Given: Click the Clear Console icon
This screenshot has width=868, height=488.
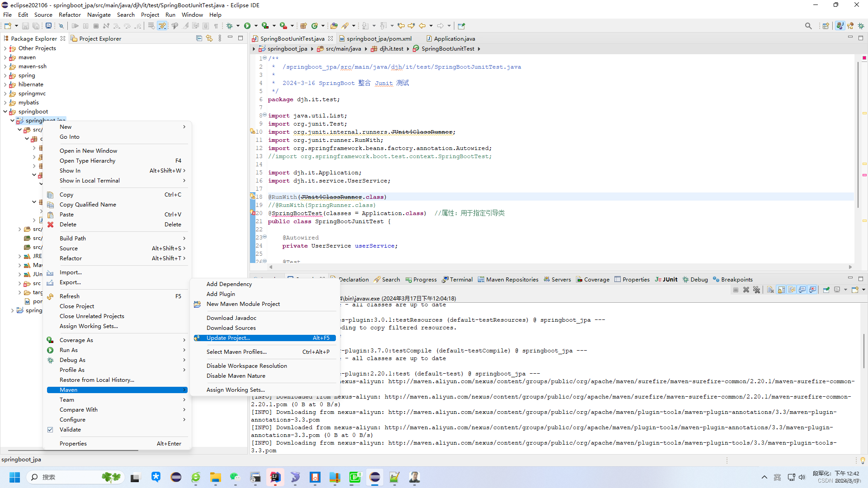Looking at the screenshot, I should click(x=771, y=290).
